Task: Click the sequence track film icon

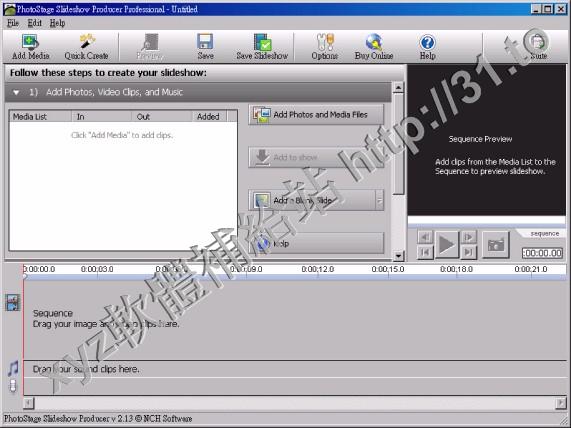Action: (13, 303)
